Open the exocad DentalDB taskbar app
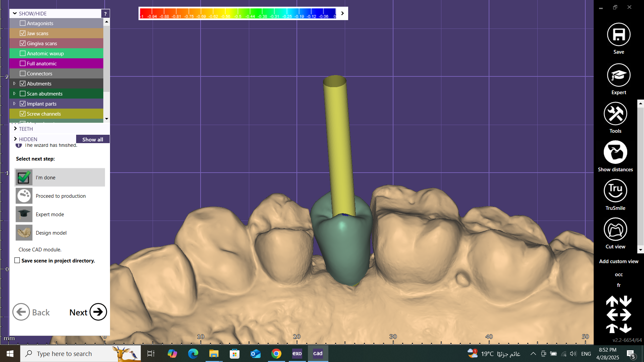This screenshot has width=644, height=362. (x=297, y=353)
